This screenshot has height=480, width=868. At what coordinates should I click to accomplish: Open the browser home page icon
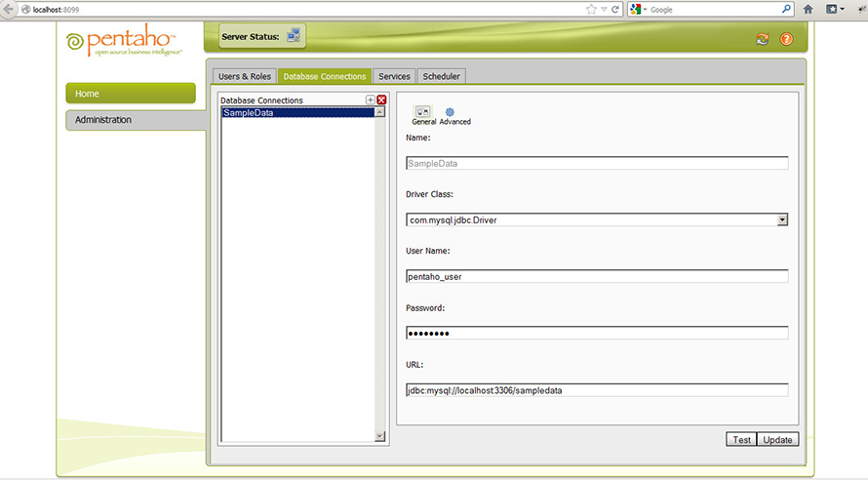pos(809,9)
